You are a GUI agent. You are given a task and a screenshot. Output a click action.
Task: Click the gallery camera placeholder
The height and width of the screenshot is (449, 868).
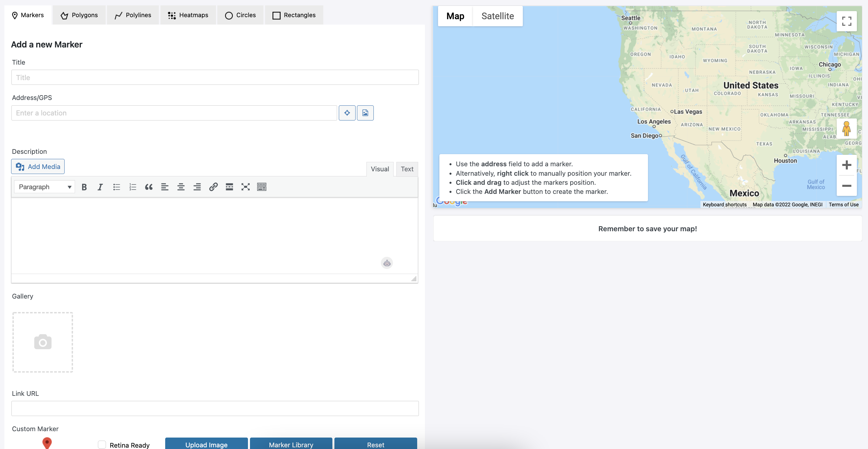point(43,342)
